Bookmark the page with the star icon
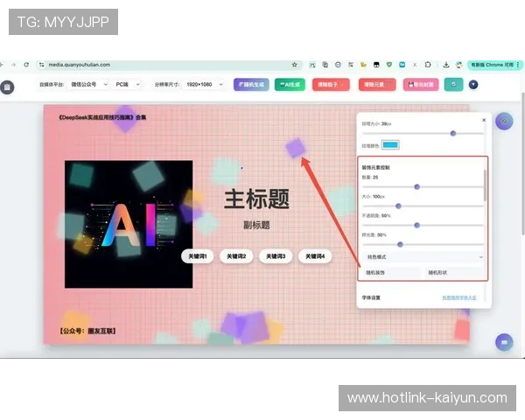The height and width of the screenshot is (420, 525). click(294, 65)
